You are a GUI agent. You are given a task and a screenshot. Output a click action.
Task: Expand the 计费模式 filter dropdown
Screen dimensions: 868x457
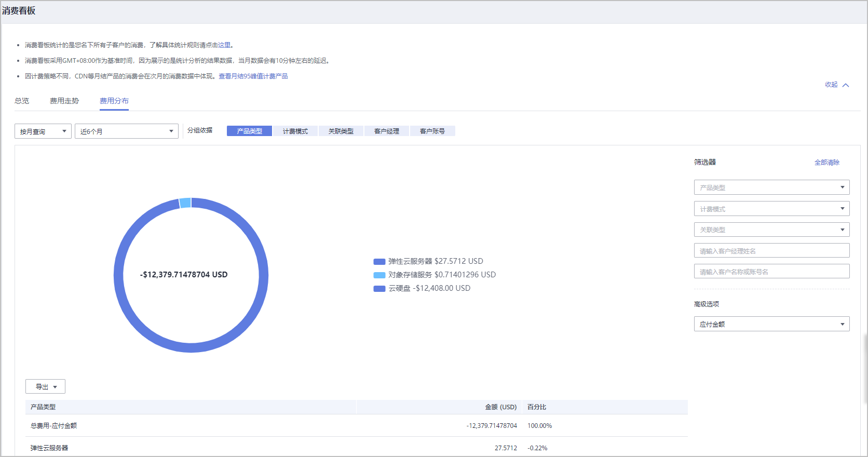pos(771,209)
